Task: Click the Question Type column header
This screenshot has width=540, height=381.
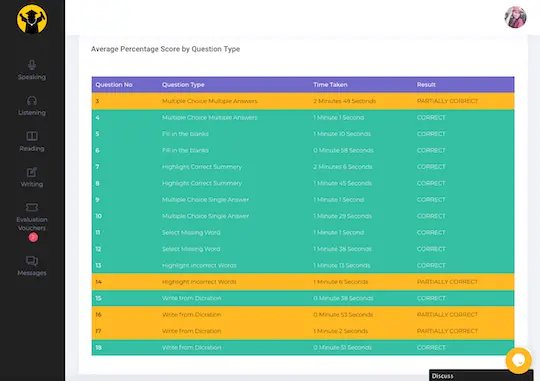Action: click(183, 84)
